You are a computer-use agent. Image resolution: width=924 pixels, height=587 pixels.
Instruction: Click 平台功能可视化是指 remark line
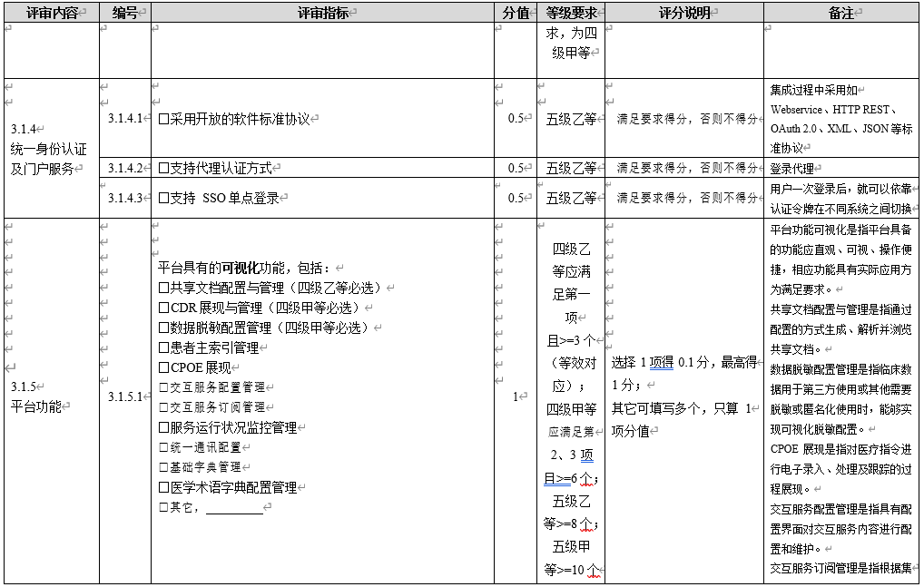(x=840, y=230)
